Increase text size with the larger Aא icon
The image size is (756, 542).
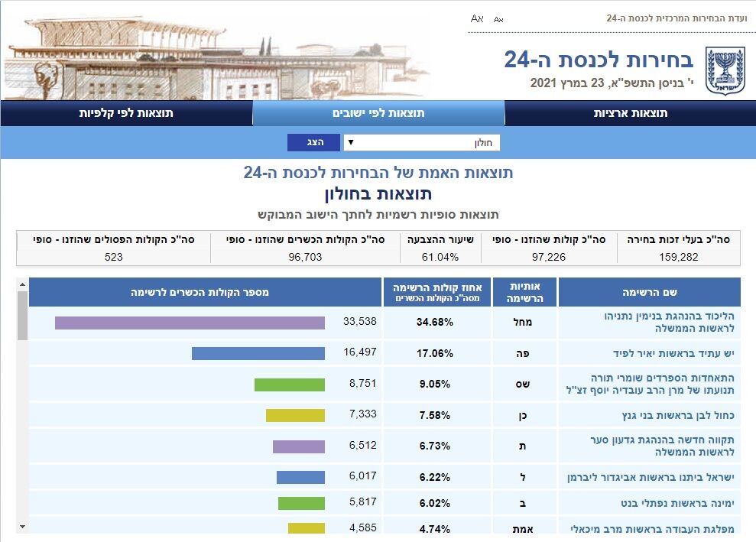tap(477, 18)
